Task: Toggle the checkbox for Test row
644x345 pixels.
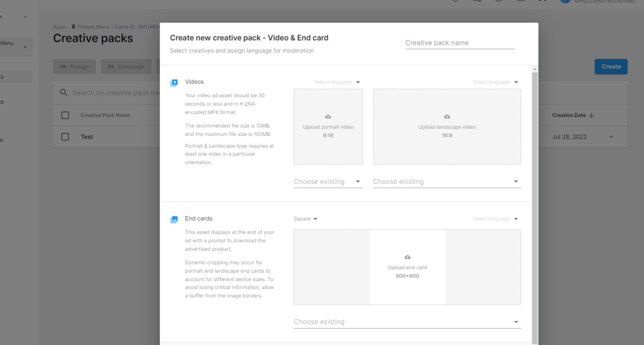Action: (x=66, y=137)
